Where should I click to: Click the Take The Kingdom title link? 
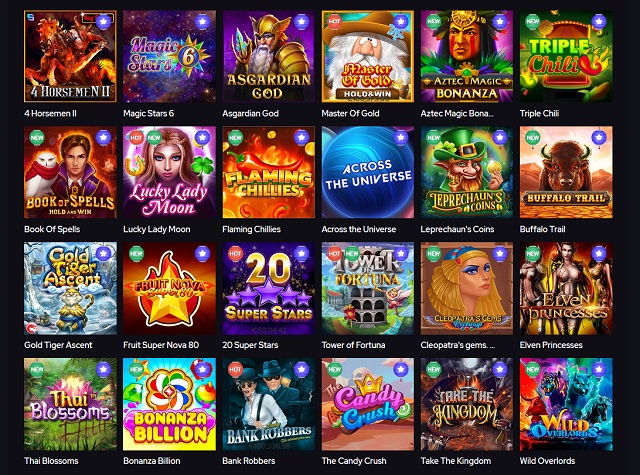456,461
